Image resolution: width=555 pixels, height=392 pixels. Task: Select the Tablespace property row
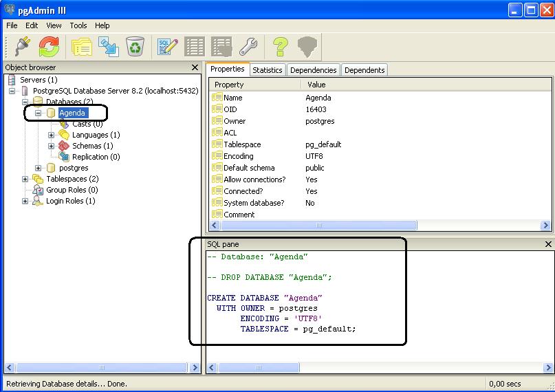[x=380, y=144]
